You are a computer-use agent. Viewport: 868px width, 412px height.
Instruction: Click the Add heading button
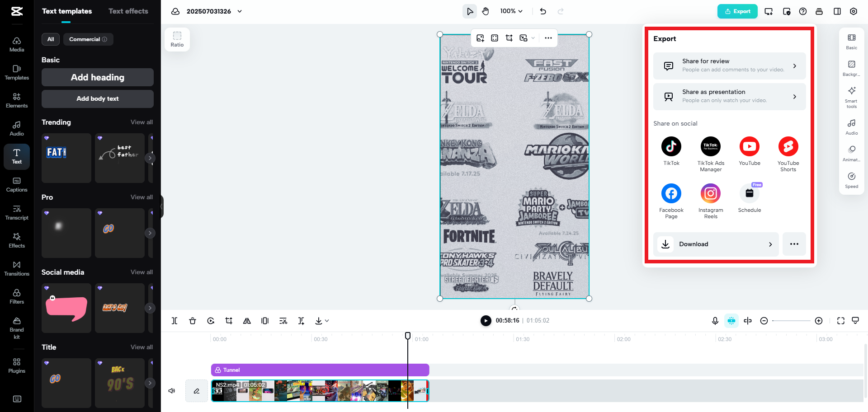coord(97,77)
